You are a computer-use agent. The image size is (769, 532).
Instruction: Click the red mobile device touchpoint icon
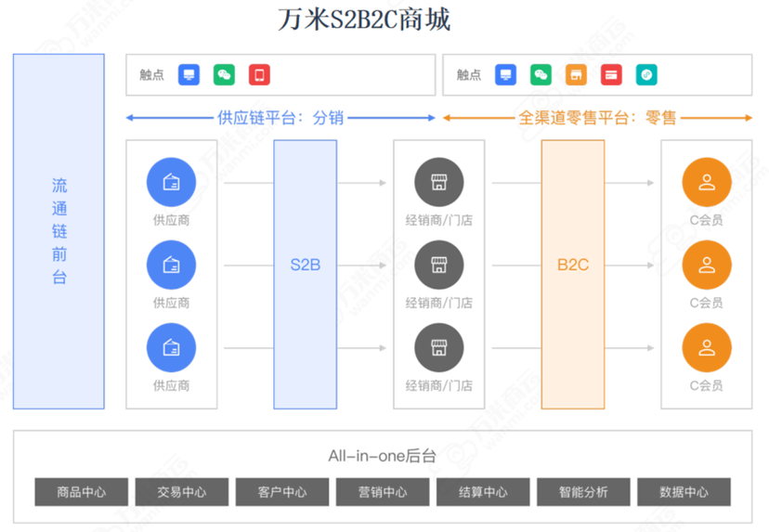[259, 75]
